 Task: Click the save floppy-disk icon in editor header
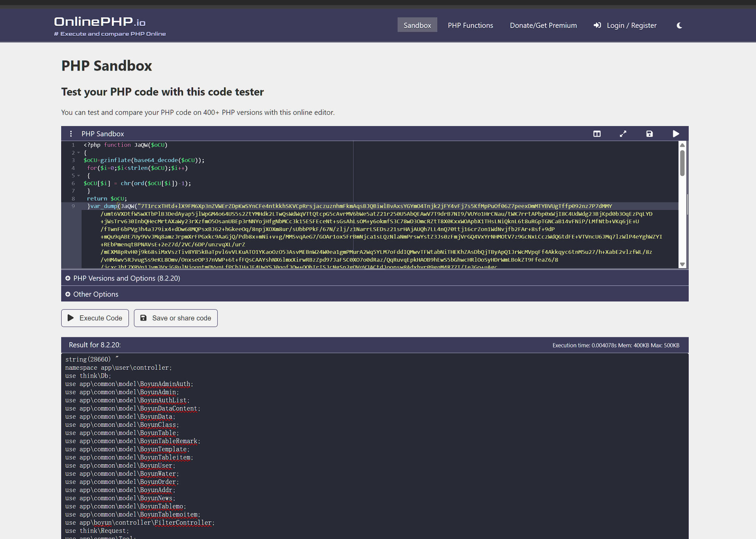click(x=649, y=134)
